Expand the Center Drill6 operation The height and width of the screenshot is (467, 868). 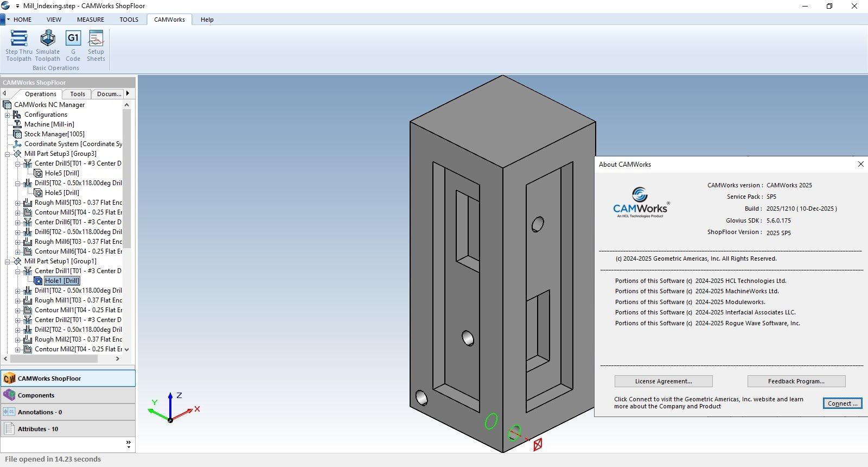click(x=17, y=222)
